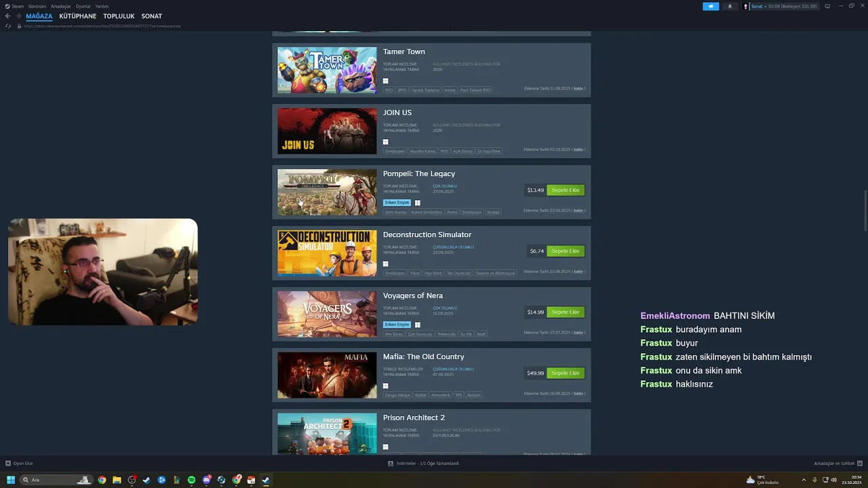Open the Deconstruction Simulator capsule image

pos(327,253)
